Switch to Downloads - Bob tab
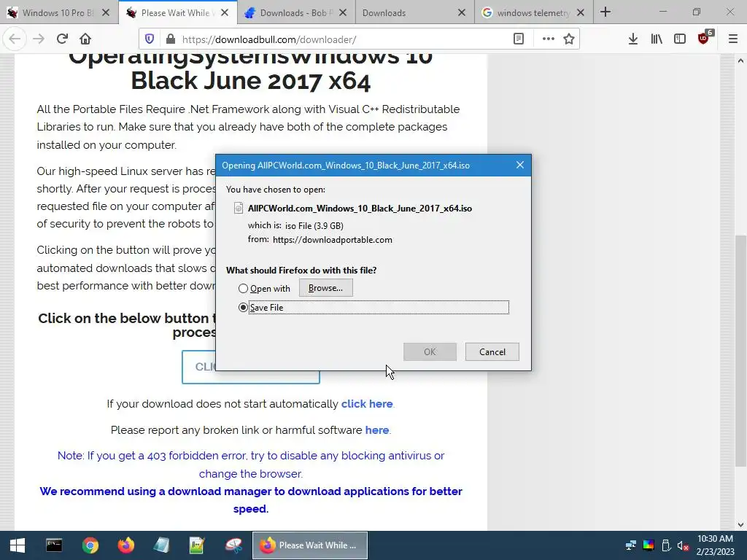The image size is (747, 560). coord(296,13)
